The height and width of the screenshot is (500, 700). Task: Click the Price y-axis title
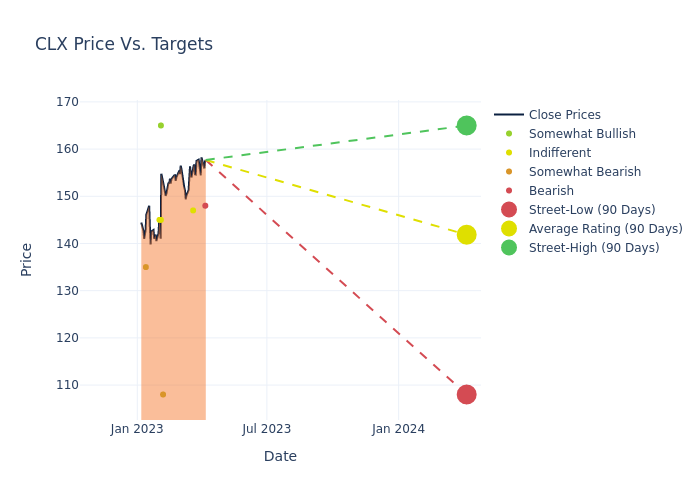(x=27, y=259)
